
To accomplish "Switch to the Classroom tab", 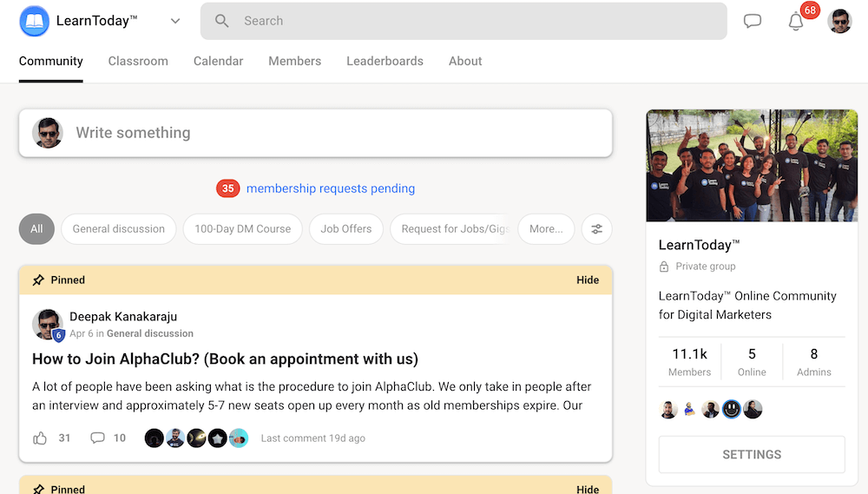I will [x=138, y=61].
